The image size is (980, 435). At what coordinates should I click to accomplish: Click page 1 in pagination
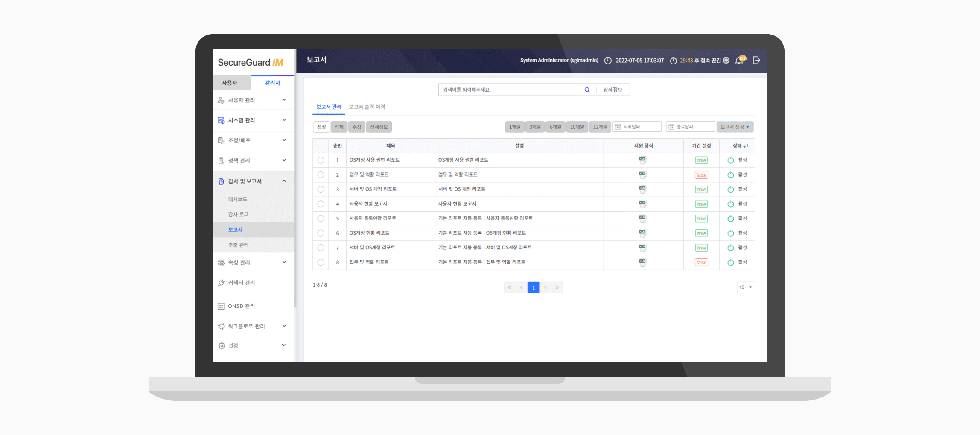coord(533,287)
